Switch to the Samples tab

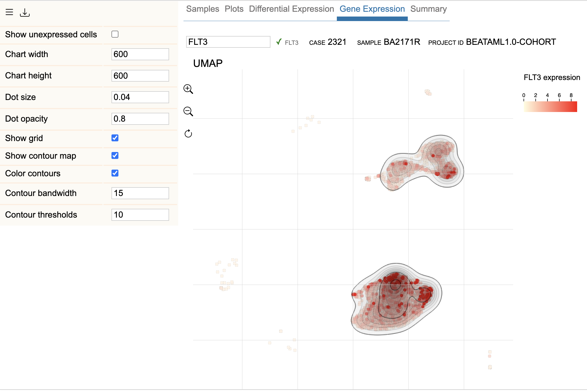click(x=202, y=9)
